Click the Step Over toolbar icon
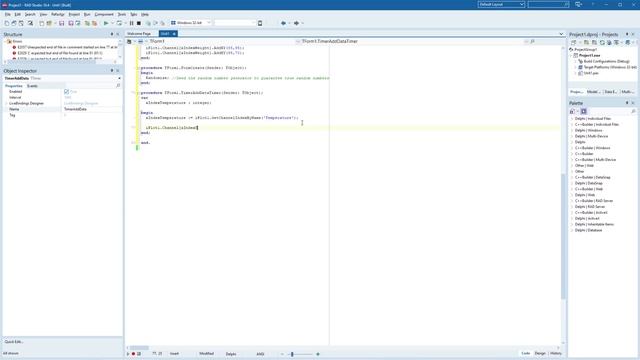Viewport: 640px width, 360px height. point(155,23)
